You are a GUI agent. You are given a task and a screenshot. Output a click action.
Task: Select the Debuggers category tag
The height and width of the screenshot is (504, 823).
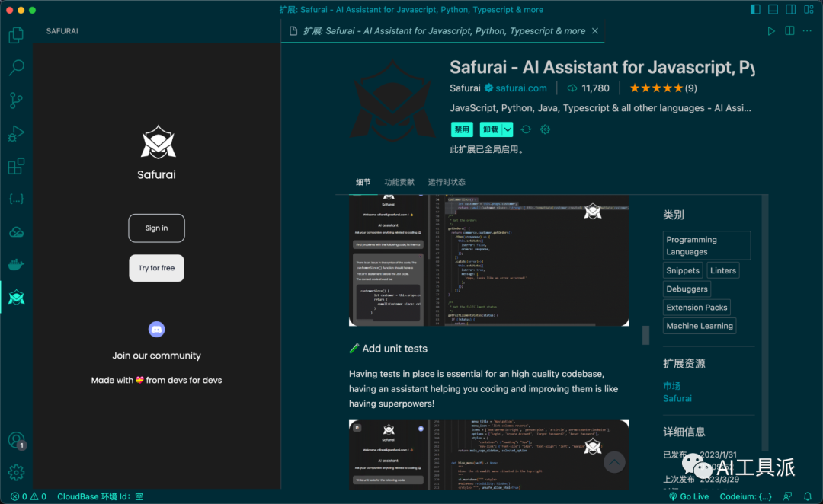(x=687, y=289)
